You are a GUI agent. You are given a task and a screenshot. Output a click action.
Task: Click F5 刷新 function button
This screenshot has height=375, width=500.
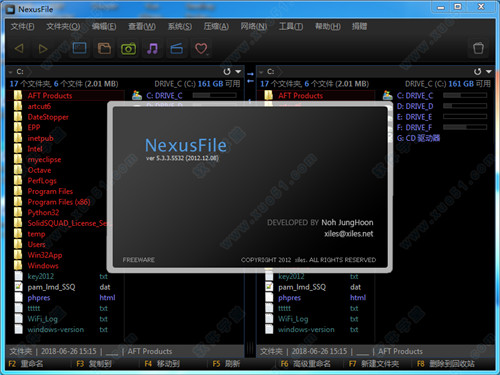pyautogui.click(x=226, y=364)
